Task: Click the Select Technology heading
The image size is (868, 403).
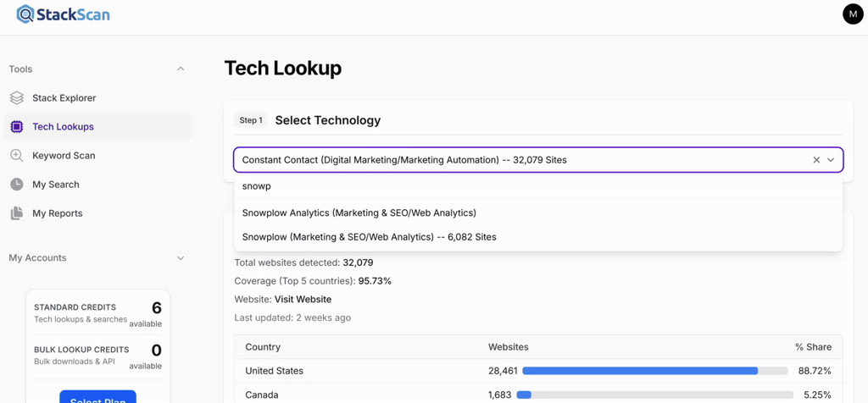Action: [328, 120]
